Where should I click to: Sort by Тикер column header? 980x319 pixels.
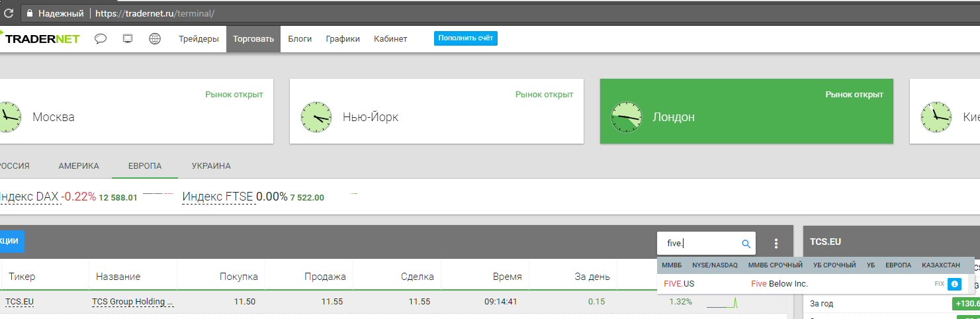point(22,277)
